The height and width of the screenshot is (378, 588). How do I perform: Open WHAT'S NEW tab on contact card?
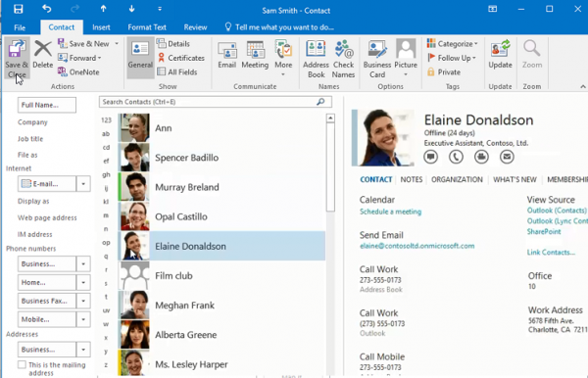pyautogui.click(x=514, y=179)
